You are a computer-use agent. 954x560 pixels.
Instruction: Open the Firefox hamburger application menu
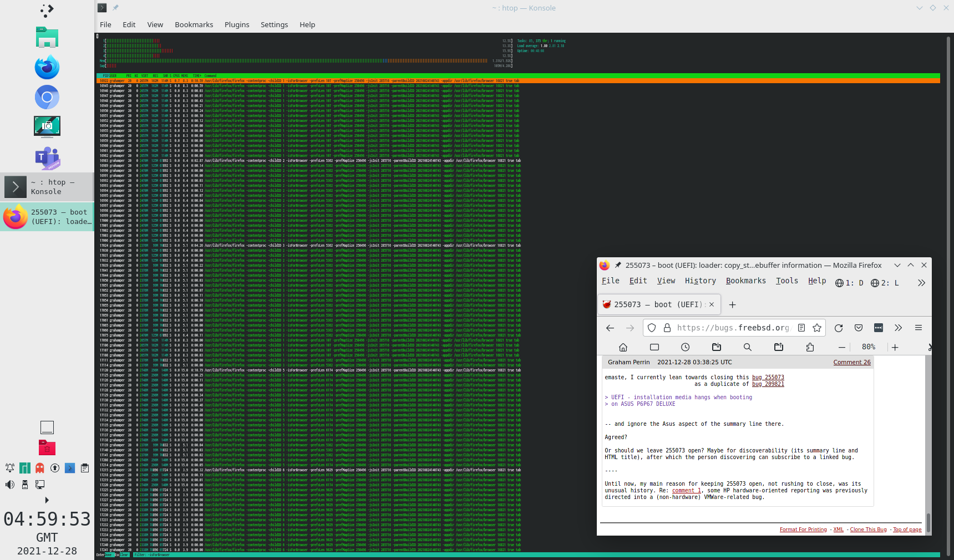click(x=918, y=328)
